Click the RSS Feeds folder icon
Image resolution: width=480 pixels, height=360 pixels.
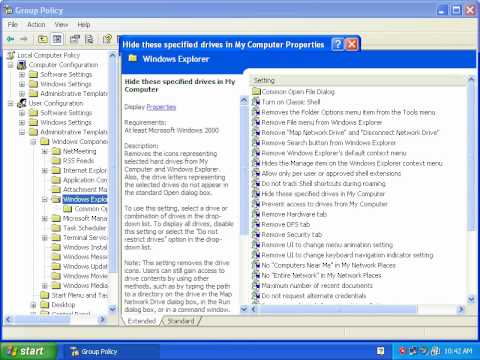click(56, 161)
